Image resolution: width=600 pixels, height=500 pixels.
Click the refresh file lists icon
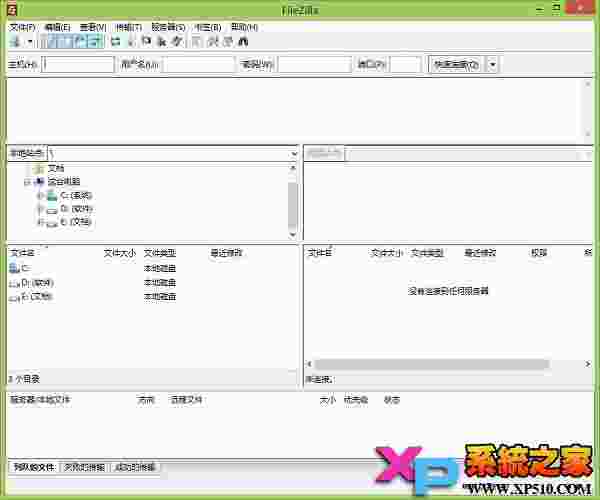[116, 41]
